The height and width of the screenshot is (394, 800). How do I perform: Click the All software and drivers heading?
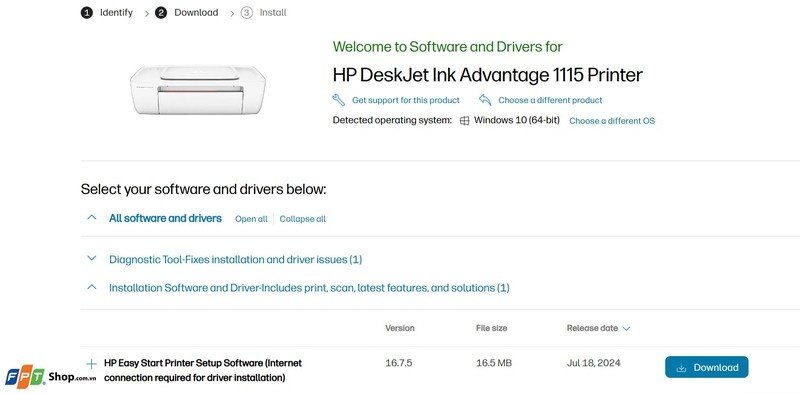pyautogui.click(x=165, y=218)
